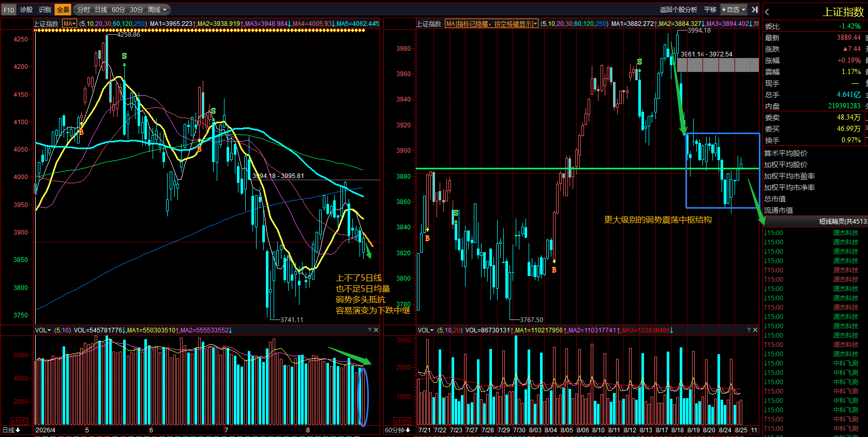This screenshot has height=437, width=868.
Task: Click the 上证指数 name label above the daily chart
Action: point(46,24)
